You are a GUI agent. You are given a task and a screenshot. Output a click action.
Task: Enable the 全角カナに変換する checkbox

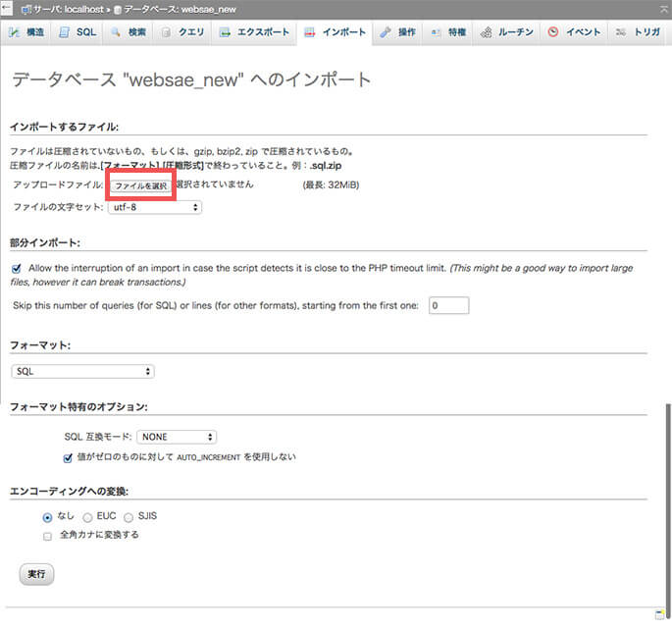pos(47,536)
